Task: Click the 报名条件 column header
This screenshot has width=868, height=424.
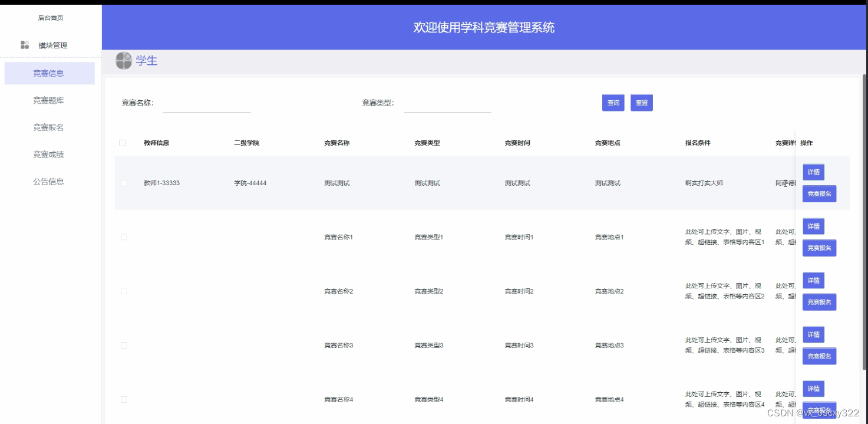Action: (x=698, y=143)
